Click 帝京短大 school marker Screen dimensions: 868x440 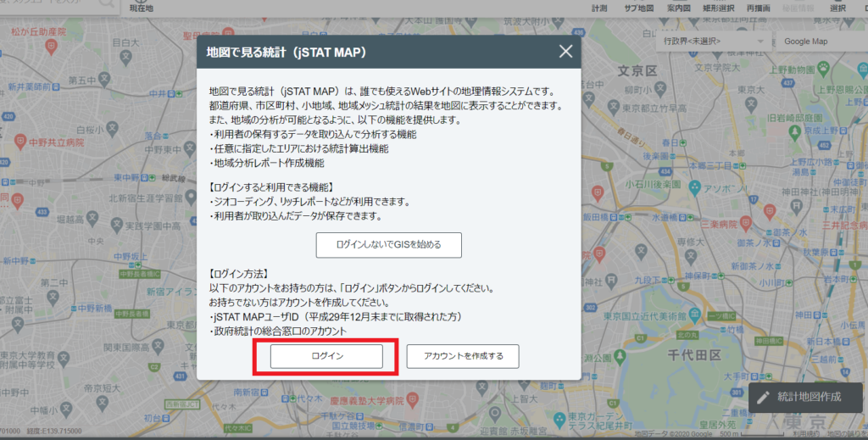click(x=103, y=403)
